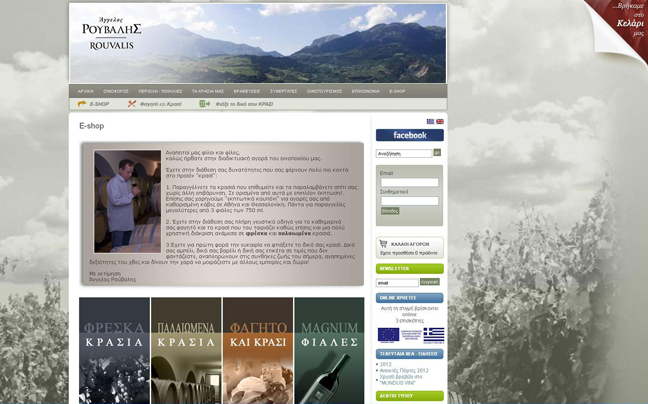The image size is (648, 404).
Task: Click the search go button
Action: coord(439,154)
